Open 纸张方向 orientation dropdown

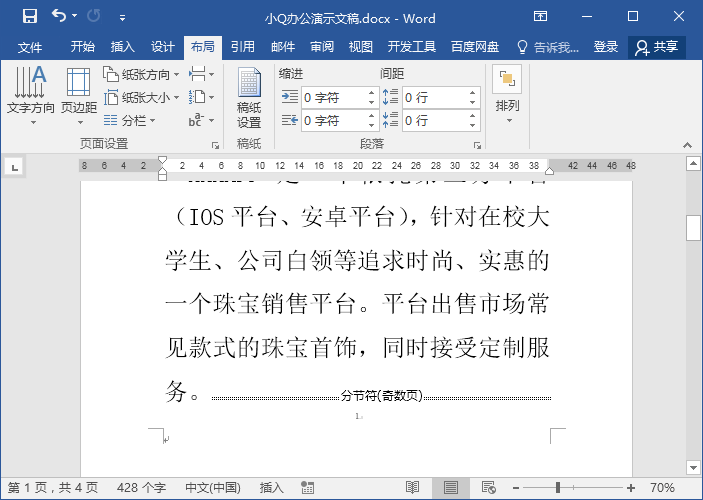pos(141,74)
